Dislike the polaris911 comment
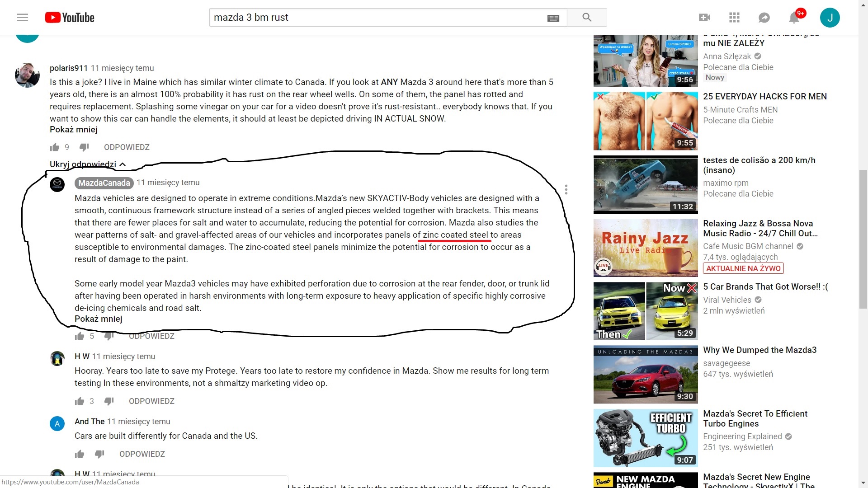This screenshot has width=868, height=488. 84,147
